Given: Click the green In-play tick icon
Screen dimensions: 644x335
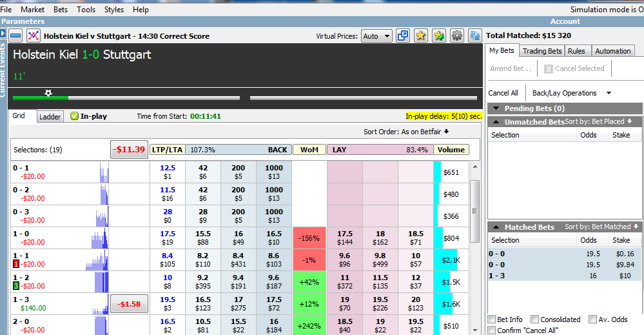Looking at the screenshot, I should click(74, 116).
